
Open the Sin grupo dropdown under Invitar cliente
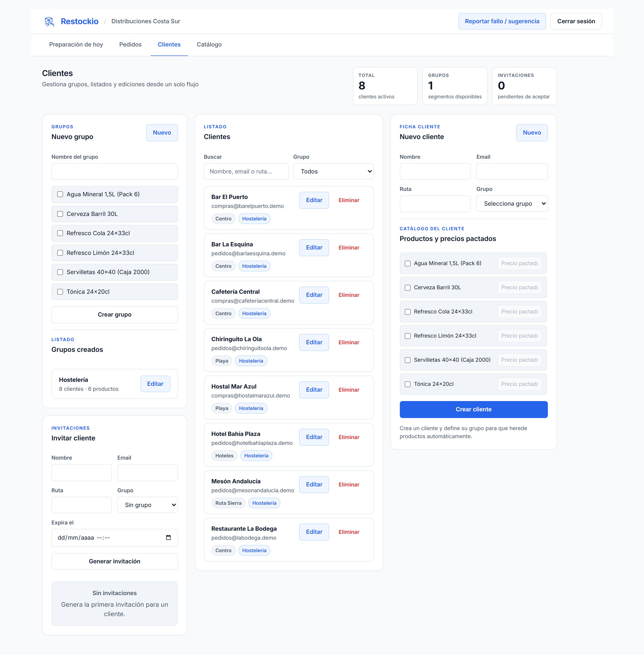(147, 505)
